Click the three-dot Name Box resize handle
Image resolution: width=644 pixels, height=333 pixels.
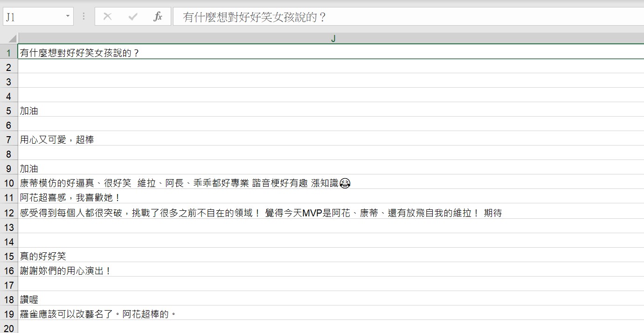tap(84, 17)
